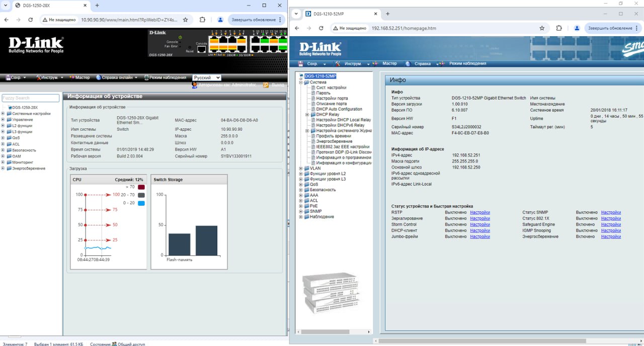644x346 pixels.
Task: Open the Инструм. menu in DGS-1250-28X
Action: (50, 77)
